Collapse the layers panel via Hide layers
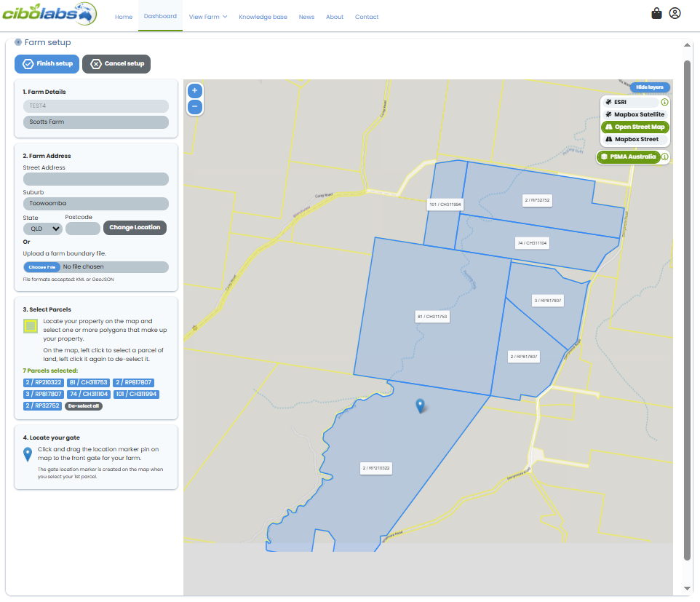The image size is (700, 602). pos(650,87)
